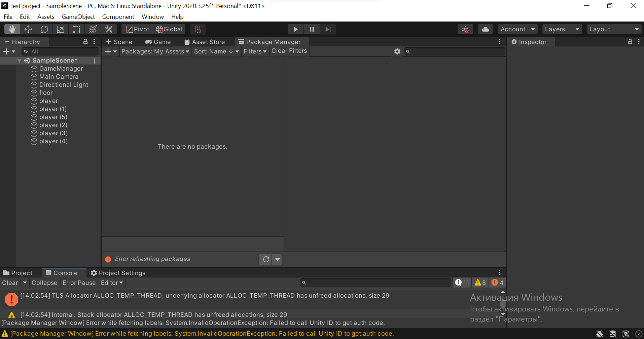
Task: Open the Editor dropdown in Console
Action: pos(112,283)
